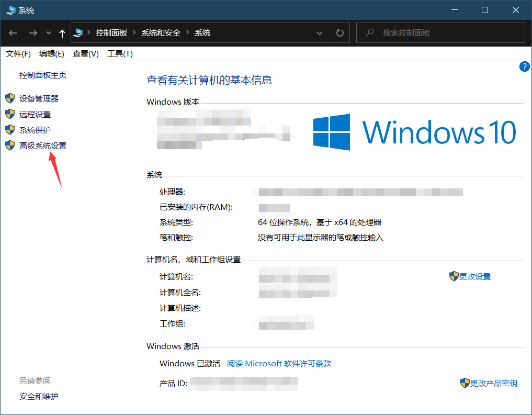The width and height of the screenshot is (532, 415).
Task: Click the shield icon beside 高级系统设置
Action: 10,145
